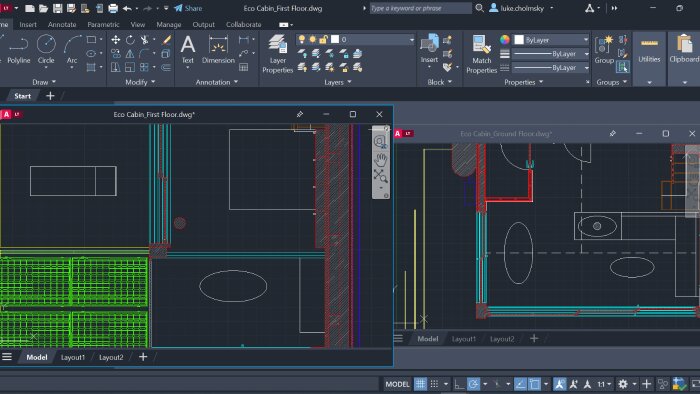Toggle polar tracking in status bar
Screen dimensions: 700x394
(x=473, y=384)
